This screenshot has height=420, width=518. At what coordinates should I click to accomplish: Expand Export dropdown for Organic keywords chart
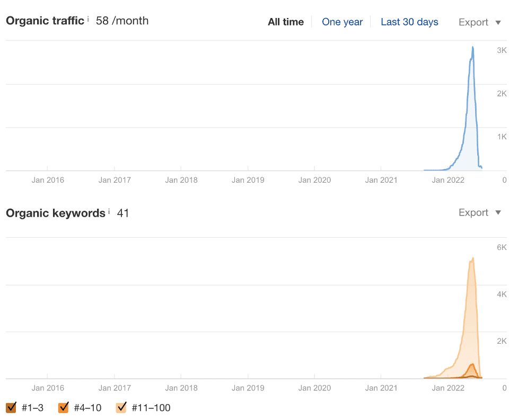480,212
